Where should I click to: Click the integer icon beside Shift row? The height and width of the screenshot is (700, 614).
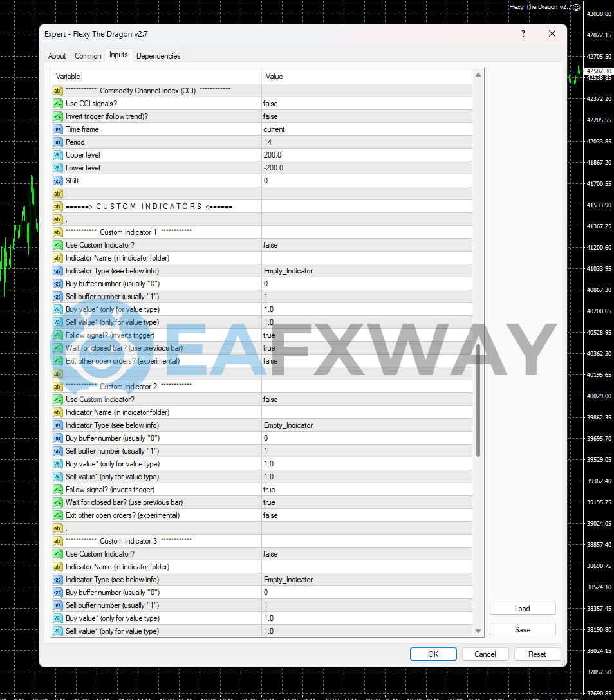coord(57,181)
